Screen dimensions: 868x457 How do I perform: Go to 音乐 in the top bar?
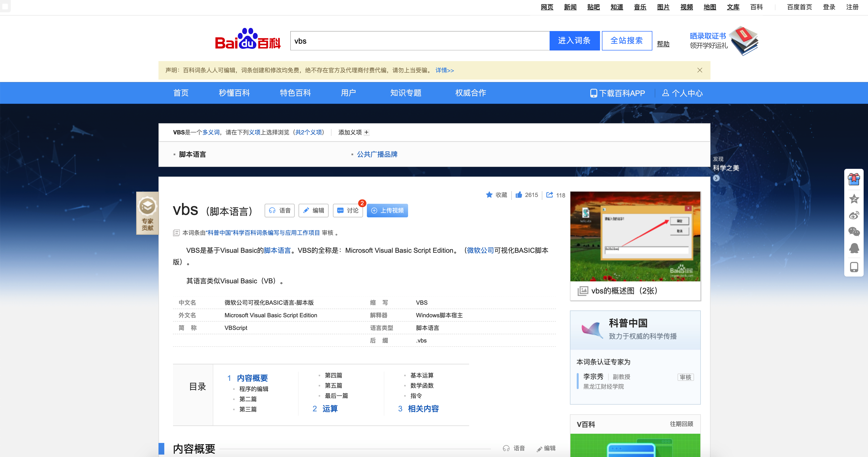pos(640,7)
